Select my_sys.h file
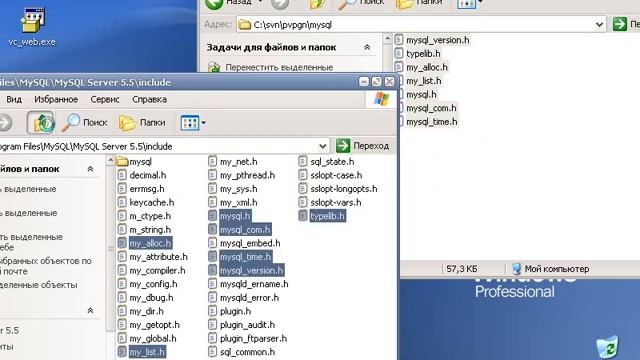The height and width of the screenshot is (360, 640). pos(233,189)
